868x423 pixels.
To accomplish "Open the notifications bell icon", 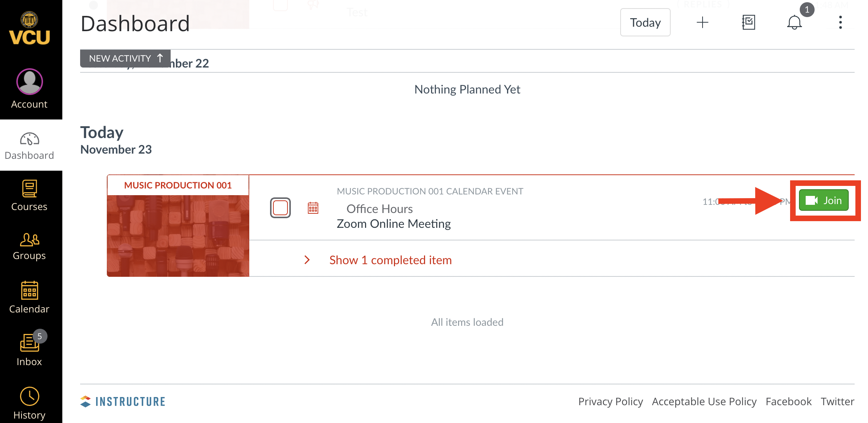I will (x=794, y=22).
